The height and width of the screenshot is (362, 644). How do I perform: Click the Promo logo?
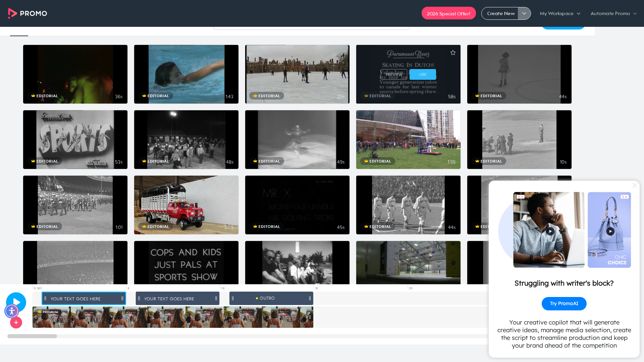[28, 13]
